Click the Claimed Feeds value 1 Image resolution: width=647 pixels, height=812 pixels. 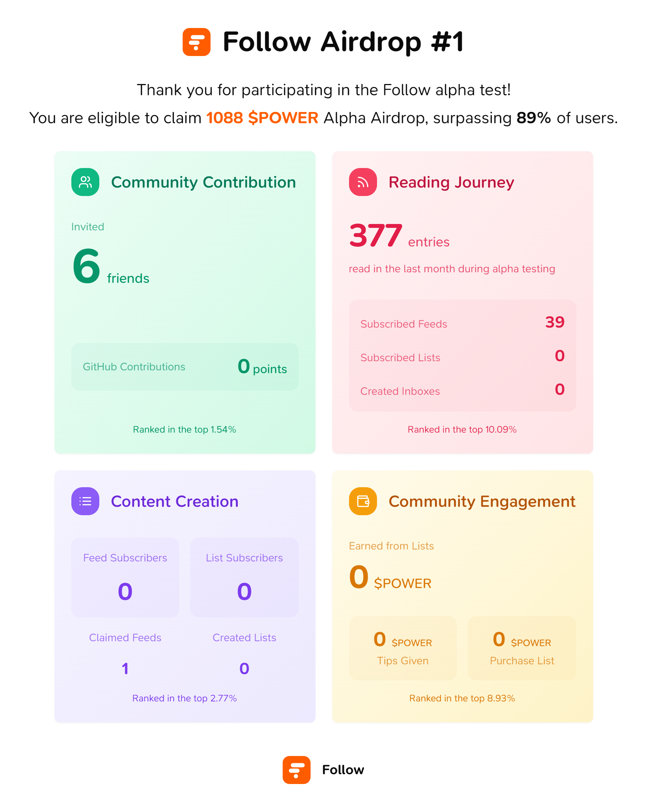point(125,668)
